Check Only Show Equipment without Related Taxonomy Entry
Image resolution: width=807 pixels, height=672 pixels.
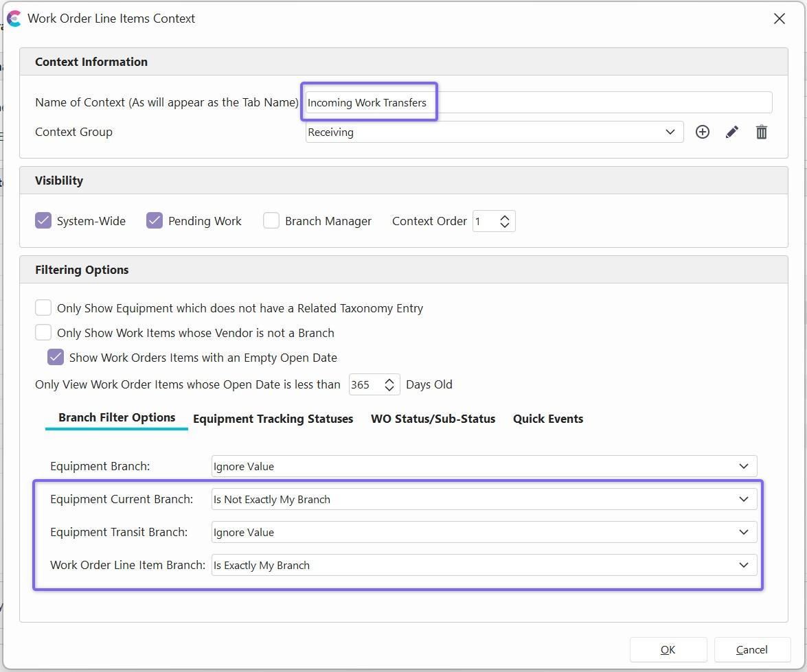[43, 308]
